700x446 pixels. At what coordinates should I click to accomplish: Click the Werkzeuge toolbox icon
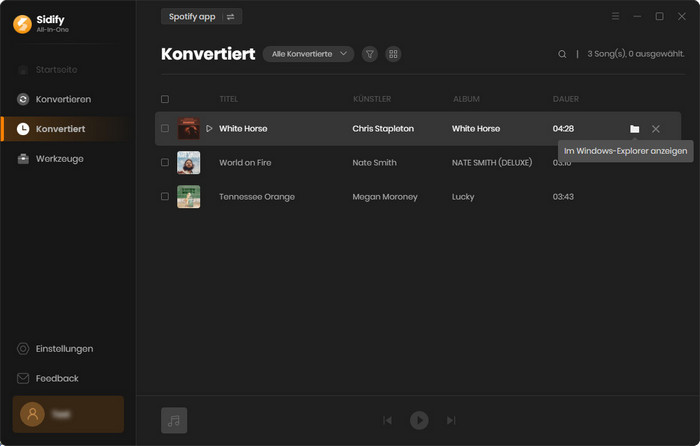click(23, 159)
